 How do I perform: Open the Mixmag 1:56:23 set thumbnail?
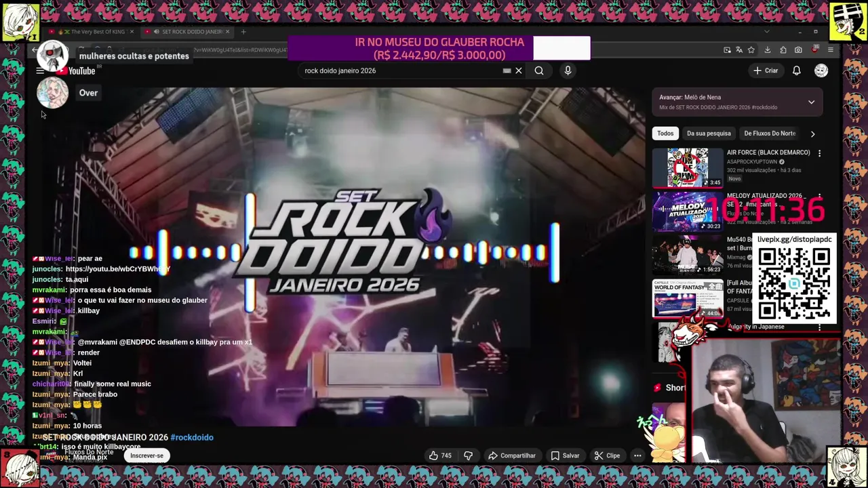click(x=688, y=255)
